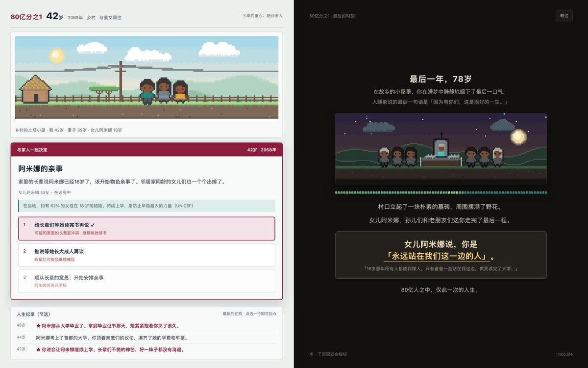The image size is (588, 368).
Task: Choose option 1 请长辈们等她读完书再说
Action: pos(147,229)
